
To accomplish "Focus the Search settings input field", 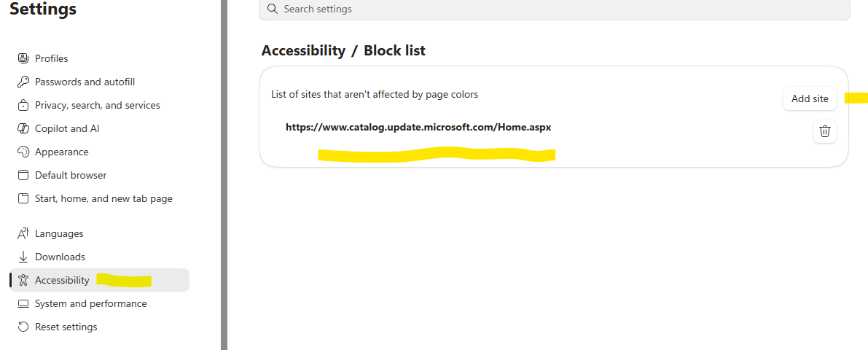I will pyautogui.click(x=554, y=9).
